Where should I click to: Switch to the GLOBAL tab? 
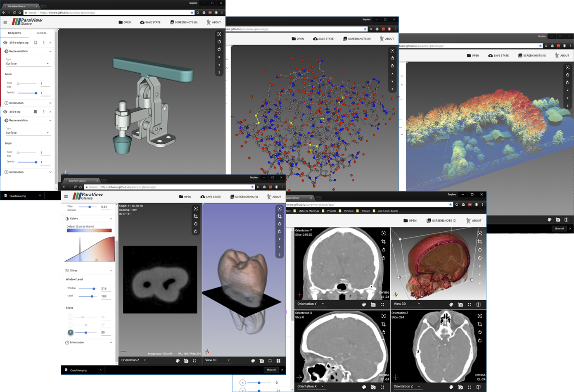(41, 33)
